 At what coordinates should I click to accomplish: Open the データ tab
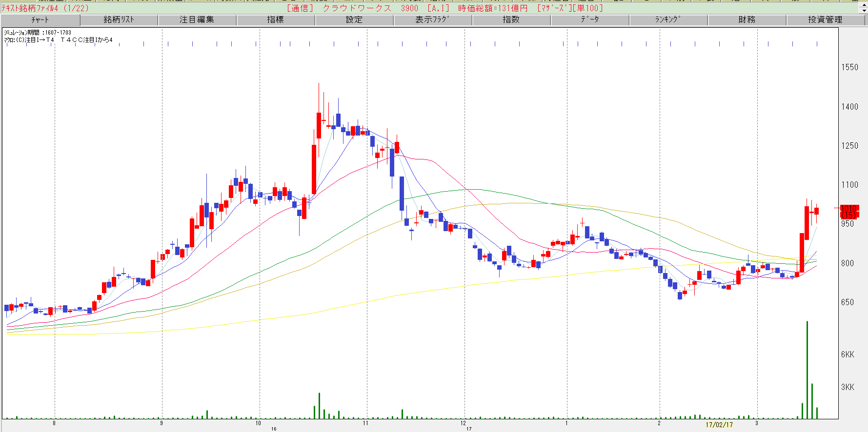(x=589, y=20)
